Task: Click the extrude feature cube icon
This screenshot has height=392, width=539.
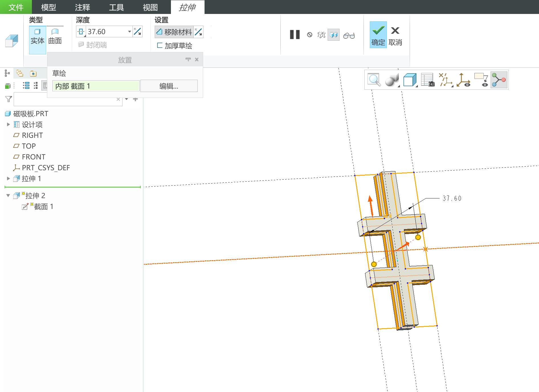Action: [x=12, y=40]
